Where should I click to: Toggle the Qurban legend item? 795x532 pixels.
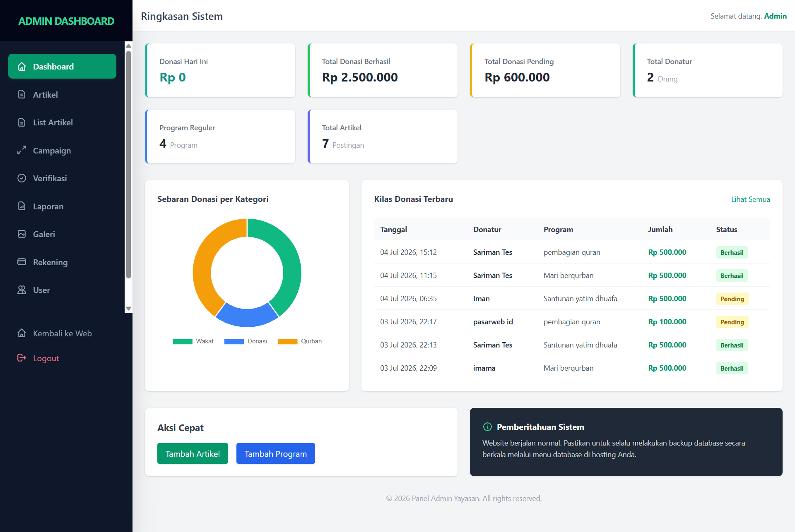[x=300, y=341]
